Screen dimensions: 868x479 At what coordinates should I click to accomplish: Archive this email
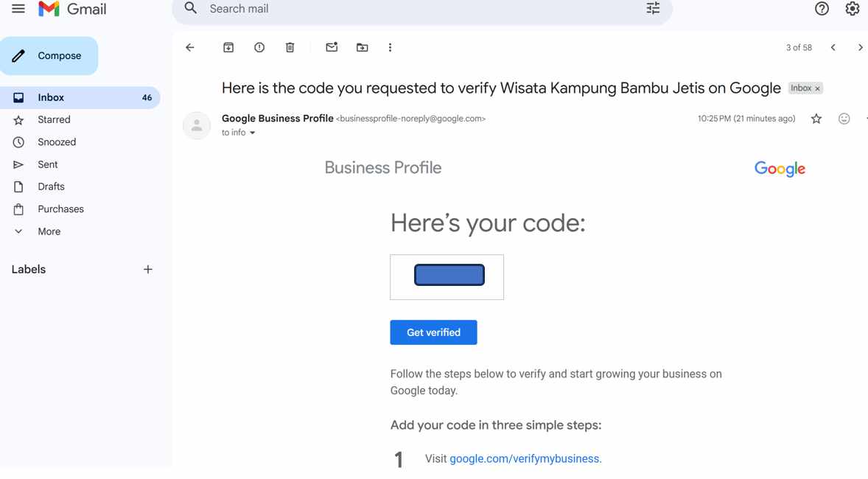[x=228, y=46]
